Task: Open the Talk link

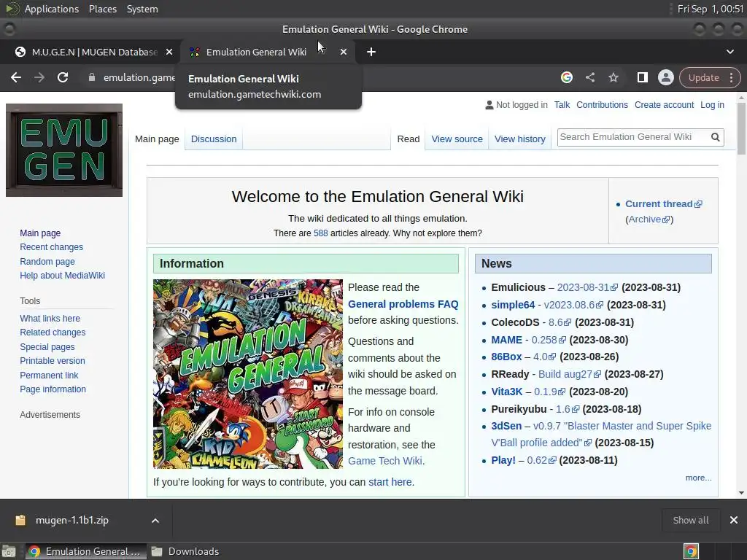Action: pyautogui.click(x=562, y=105)
